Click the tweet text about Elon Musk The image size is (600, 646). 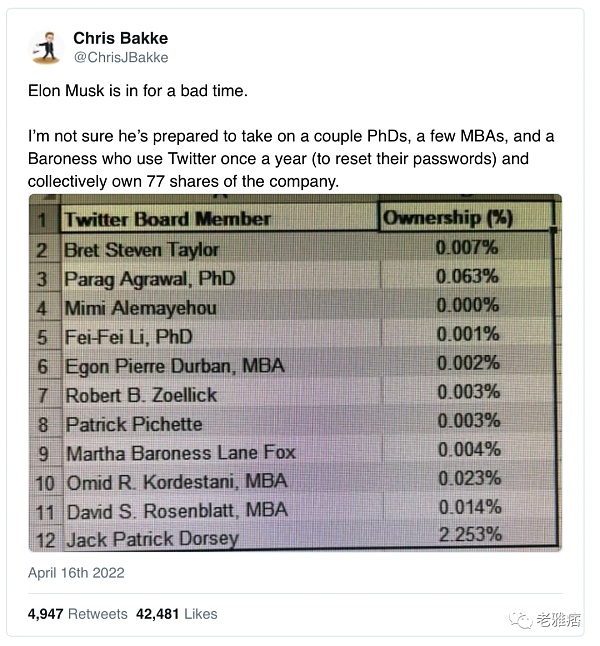[x=291, y=136]
